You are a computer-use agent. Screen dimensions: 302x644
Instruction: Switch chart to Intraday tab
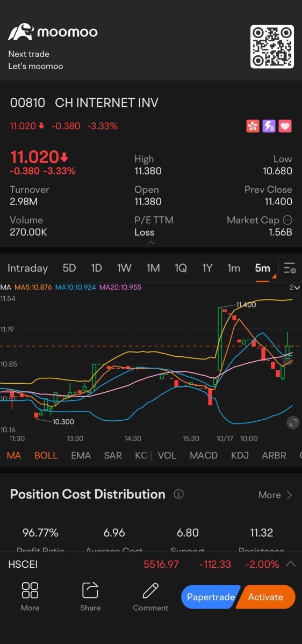pos(27,268)
